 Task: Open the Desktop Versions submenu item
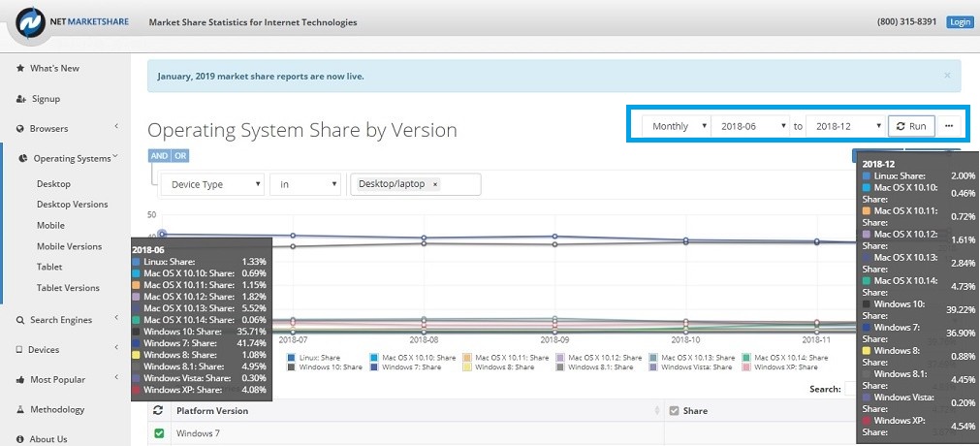(73, 205)
